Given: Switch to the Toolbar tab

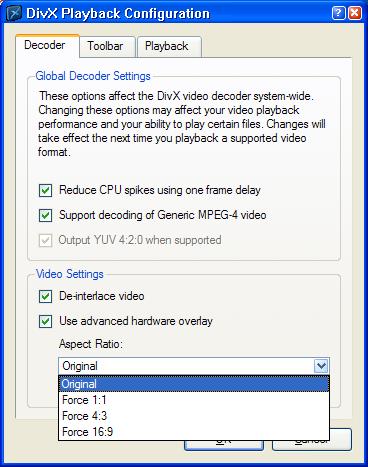Looking at the screenshot, I should (107, 46).
